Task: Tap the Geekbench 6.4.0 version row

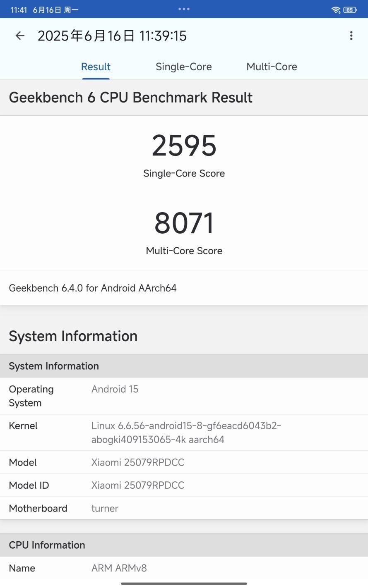Action: 184,288
